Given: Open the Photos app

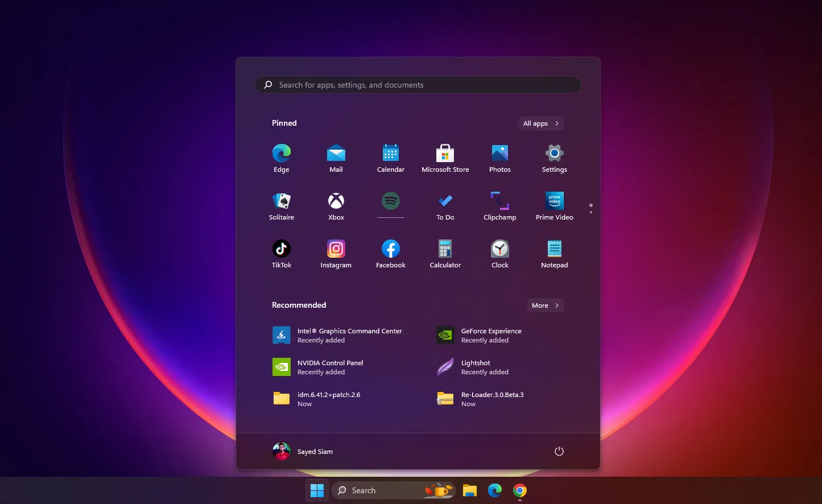Looking at the screenshot, I should (500, 158).
